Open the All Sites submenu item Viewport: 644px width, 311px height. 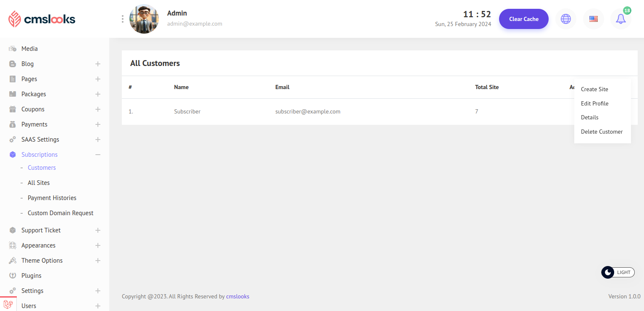click(39, 183)
